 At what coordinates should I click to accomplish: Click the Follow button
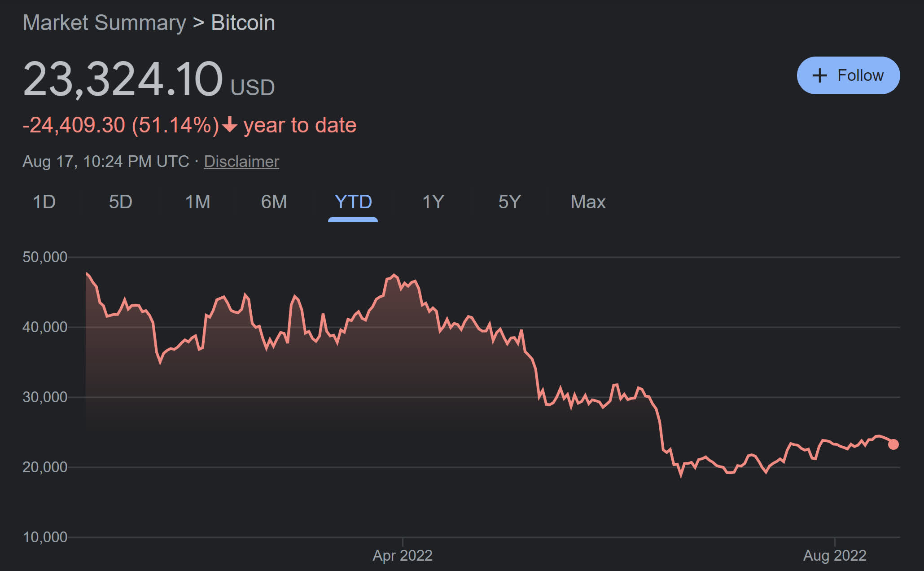click(x=848, y=75)
